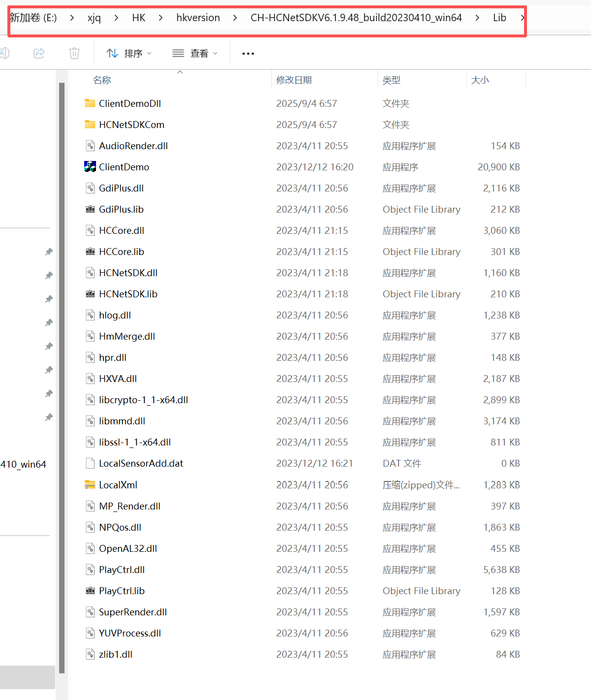Select SuperRender.dll file name
Screen dimensions: 591x700
[x=133, y=612]
